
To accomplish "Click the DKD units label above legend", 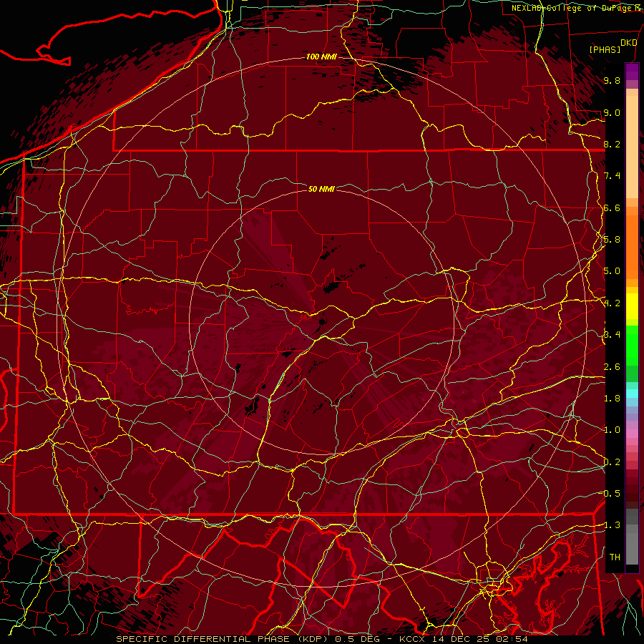I will [x=629, y=43].
